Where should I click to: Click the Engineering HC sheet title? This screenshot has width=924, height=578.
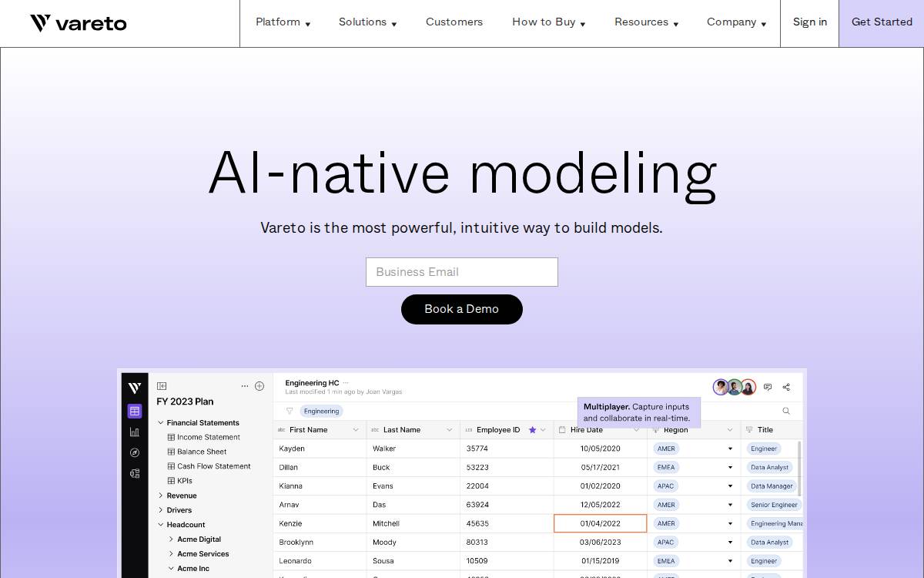312,383
